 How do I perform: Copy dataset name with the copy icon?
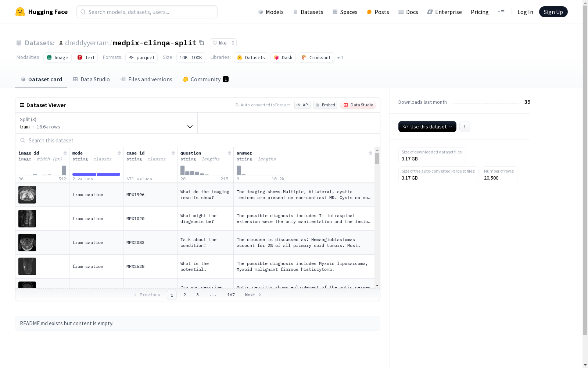point(201,43)
